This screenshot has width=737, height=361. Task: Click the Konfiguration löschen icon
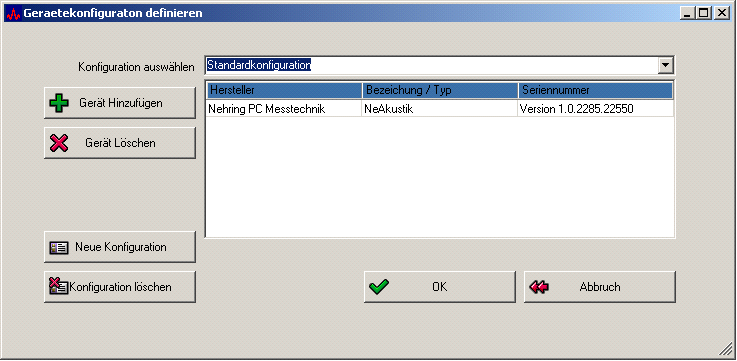click(59, 286)
